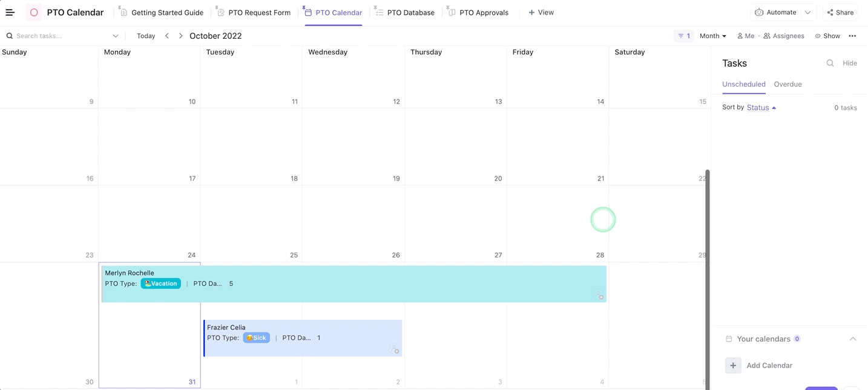The image size is (868, 390).
Task: Open the Show options
Action: [827, 36]
